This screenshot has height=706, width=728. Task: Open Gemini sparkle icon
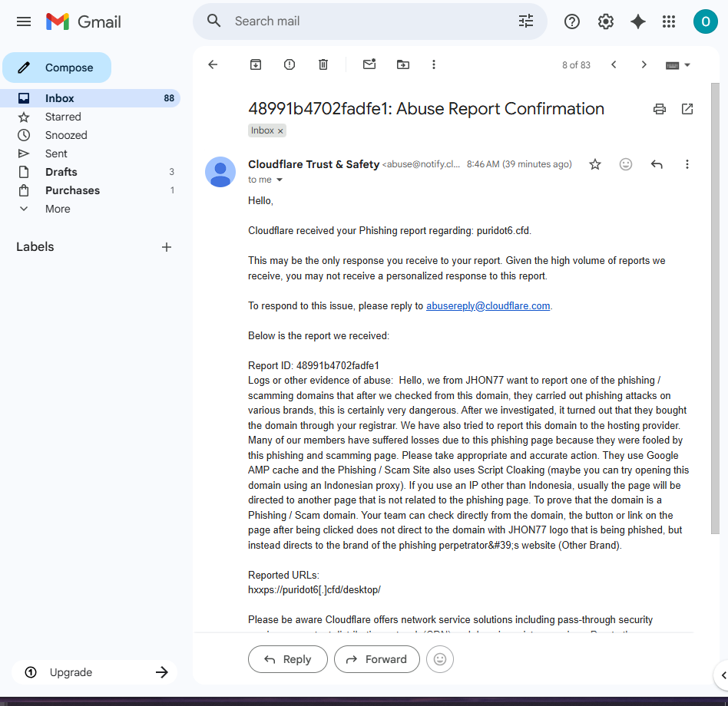click(638, 21)
